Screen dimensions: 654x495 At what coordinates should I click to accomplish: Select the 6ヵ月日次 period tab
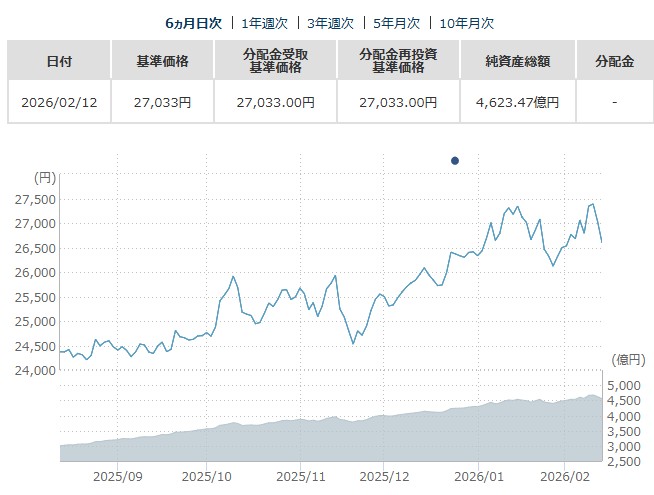click(x=193, y=22)
